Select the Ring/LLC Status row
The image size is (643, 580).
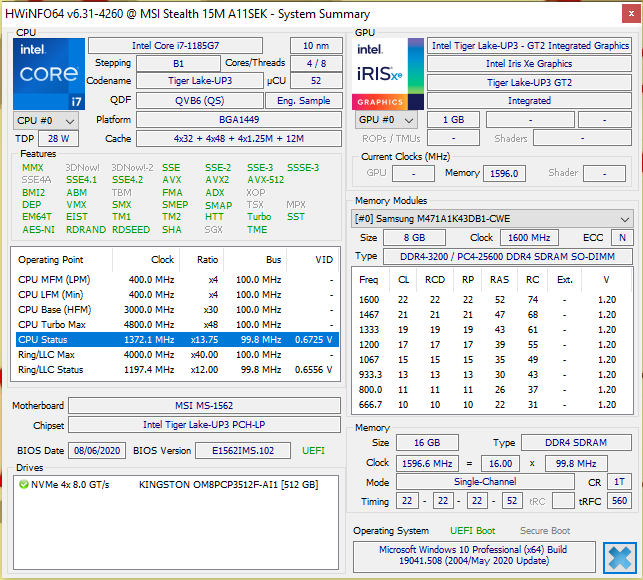point(175,370)
